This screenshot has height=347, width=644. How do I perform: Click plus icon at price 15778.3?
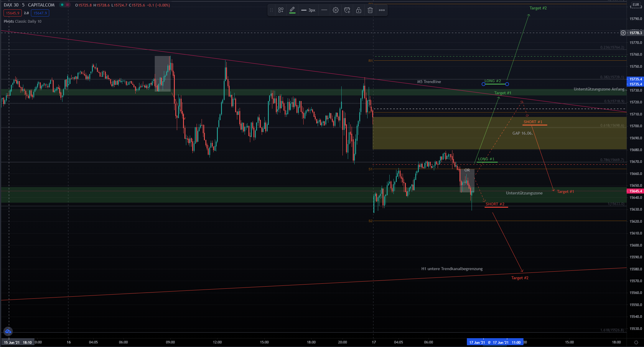point(623,33)
